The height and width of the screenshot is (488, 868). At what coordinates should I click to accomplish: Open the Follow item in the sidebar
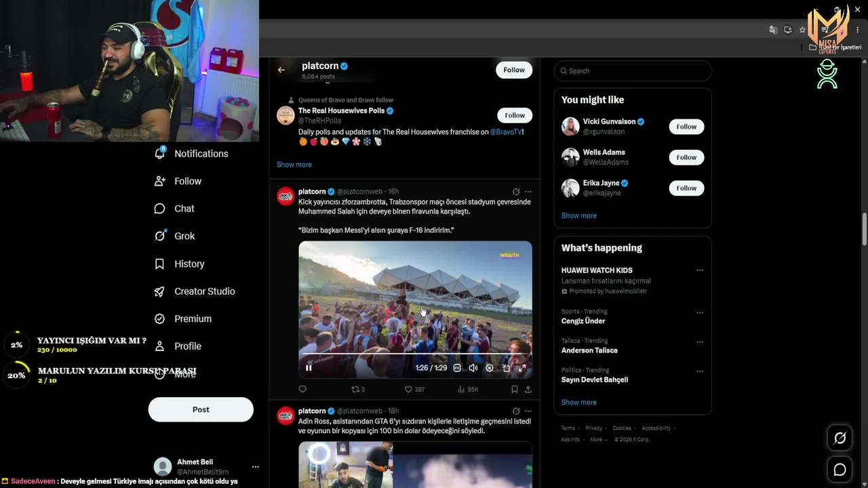(x=178, y=181)
